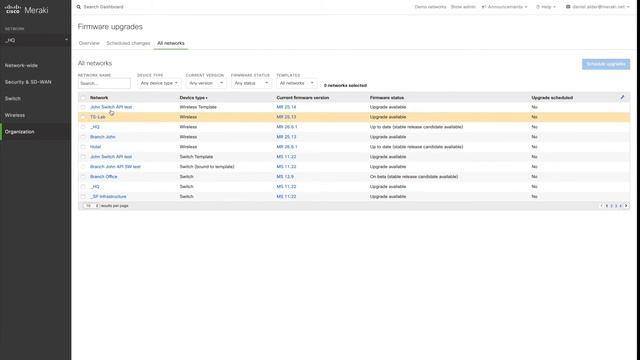The height and width of the screenshot is (360, 640).
Task: Focus the Network name search field
Action: coord(104,83)
